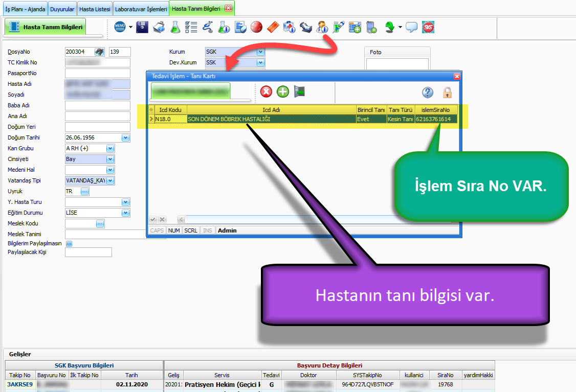Screen dimensions: 576x392
Task: Click the Icd Adı column header
Action: (272, 109)
